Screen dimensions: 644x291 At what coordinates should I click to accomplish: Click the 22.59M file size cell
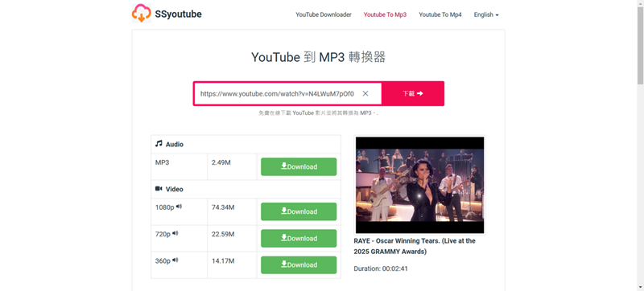tap(232, 238)
